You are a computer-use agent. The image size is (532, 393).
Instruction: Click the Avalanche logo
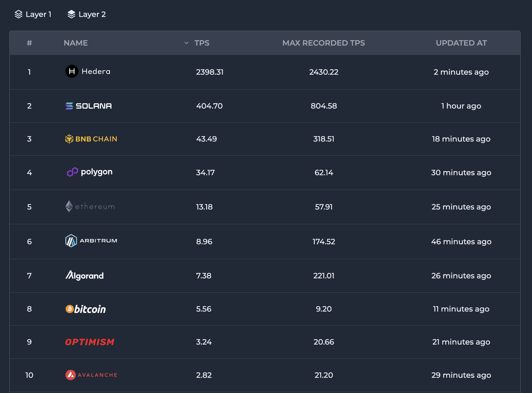pos(91,375)
